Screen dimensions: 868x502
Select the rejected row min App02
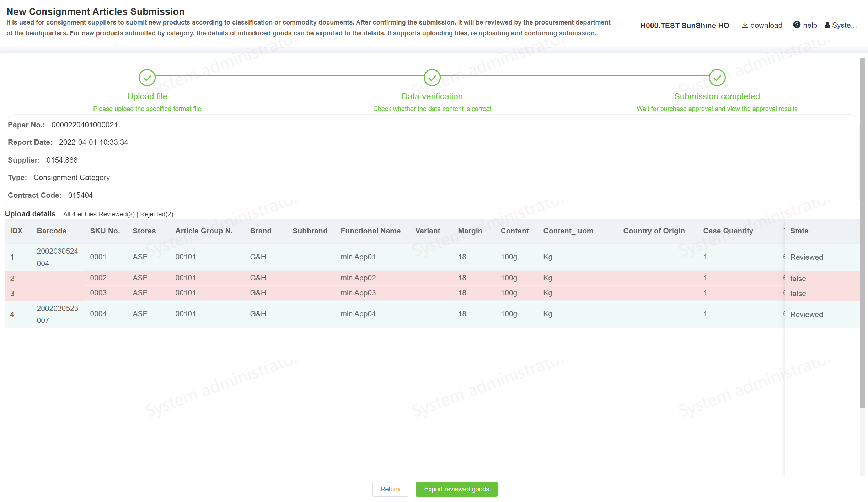click(x=358, y=278)
